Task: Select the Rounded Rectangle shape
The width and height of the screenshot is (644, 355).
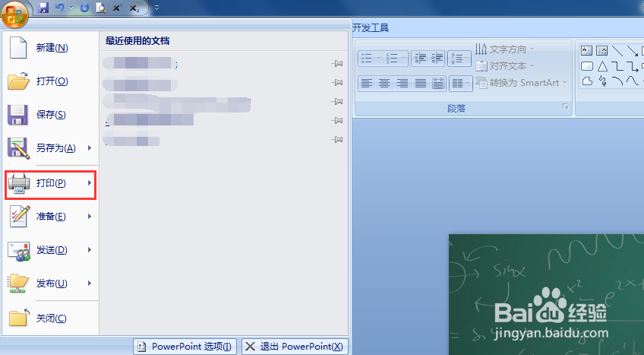Action: click(x=587, y=65)
